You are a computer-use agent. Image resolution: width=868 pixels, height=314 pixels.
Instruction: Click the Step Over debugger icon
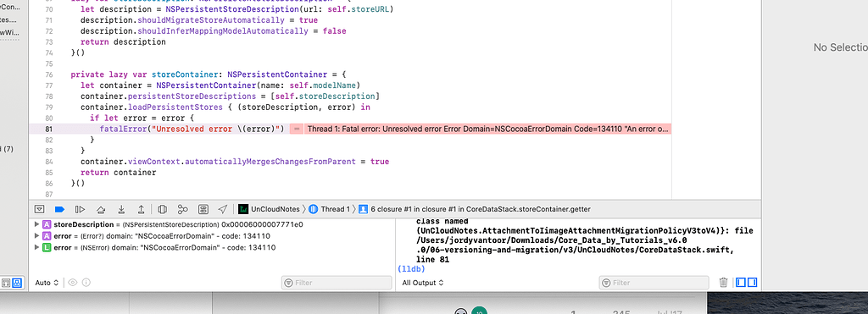coord(101,209)
